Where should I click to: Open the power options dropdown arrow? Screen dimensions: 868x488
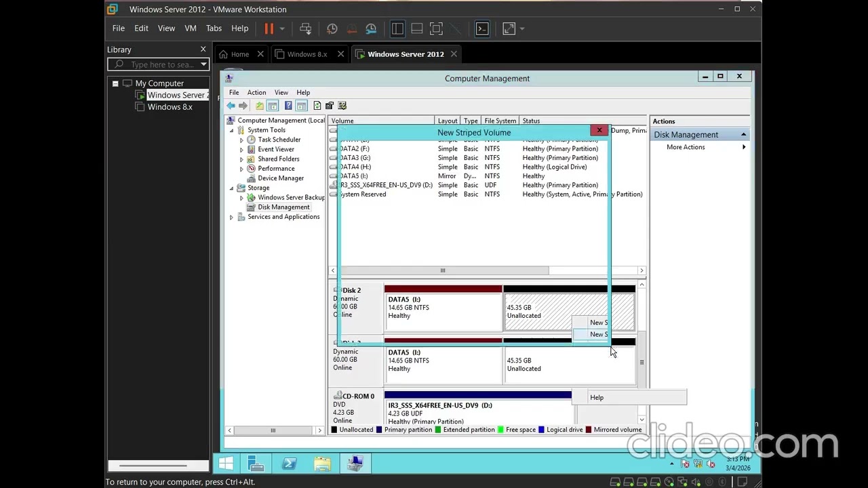coord(282,28)
